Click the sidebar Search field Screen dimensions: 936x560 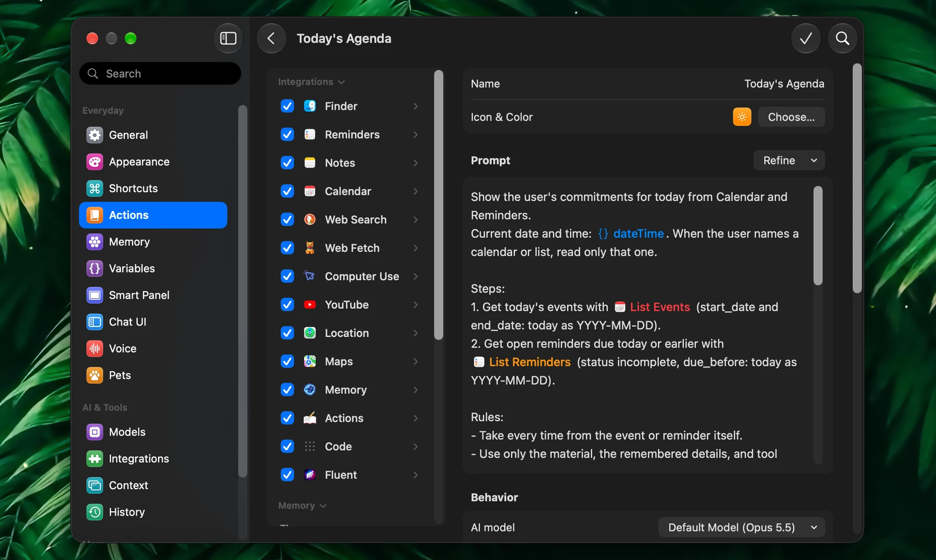pyautogui.click(x=160, y=73)
